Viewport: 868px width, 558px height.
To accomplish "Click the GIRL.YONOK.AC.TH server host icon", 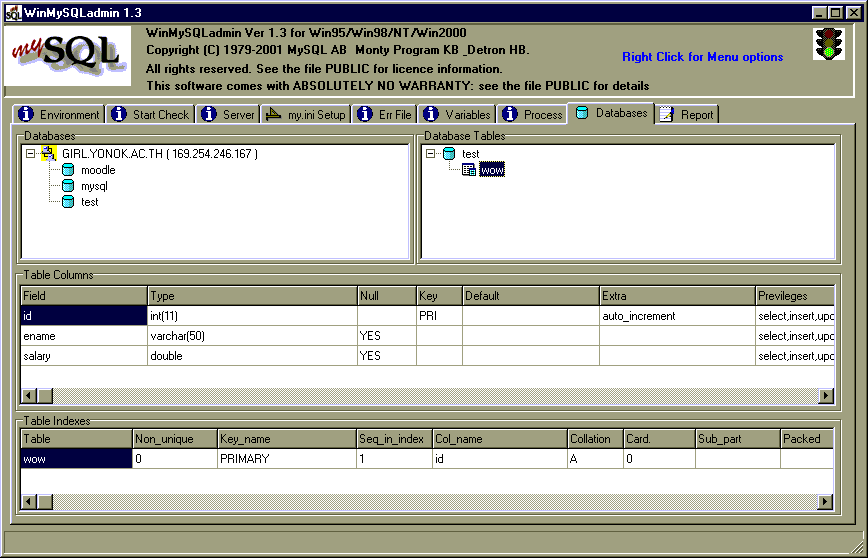I will click(x=49, y=154).
